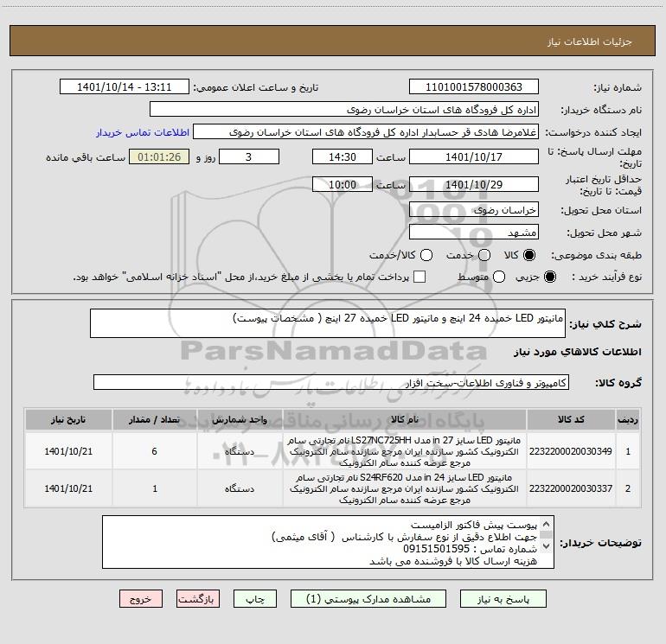Open مشاهده مدارک پیوستی (1) button
This screenshot has width=666, height=644.
tap(368, 599)
